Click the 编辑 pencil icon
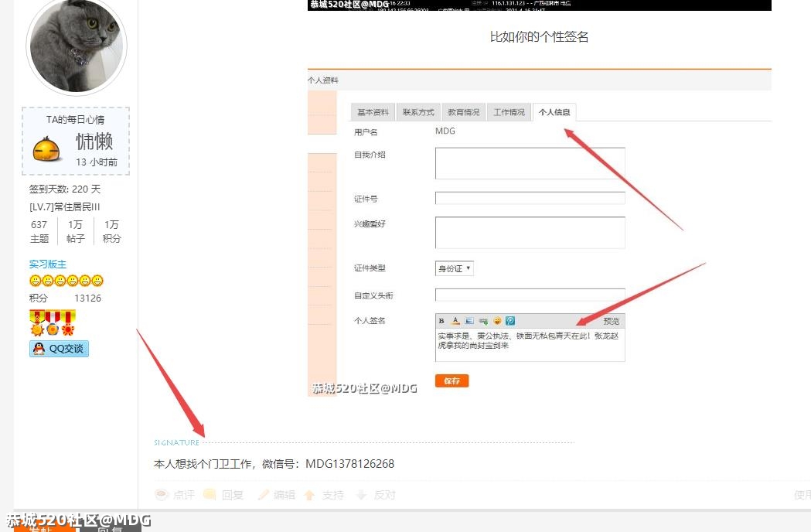This screenshot has height=532, width=811. (264, 495)
